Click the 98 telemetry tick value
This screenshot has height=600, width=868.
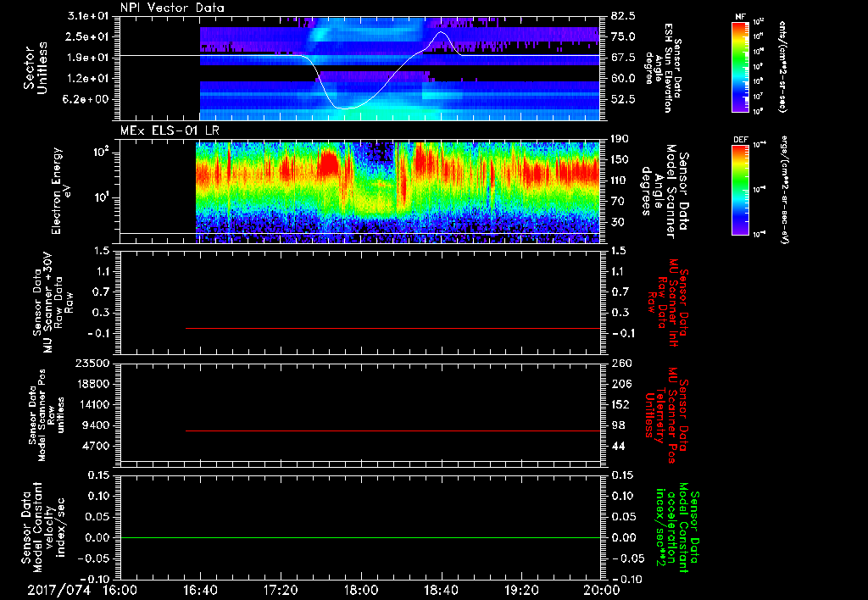point(618,425)
